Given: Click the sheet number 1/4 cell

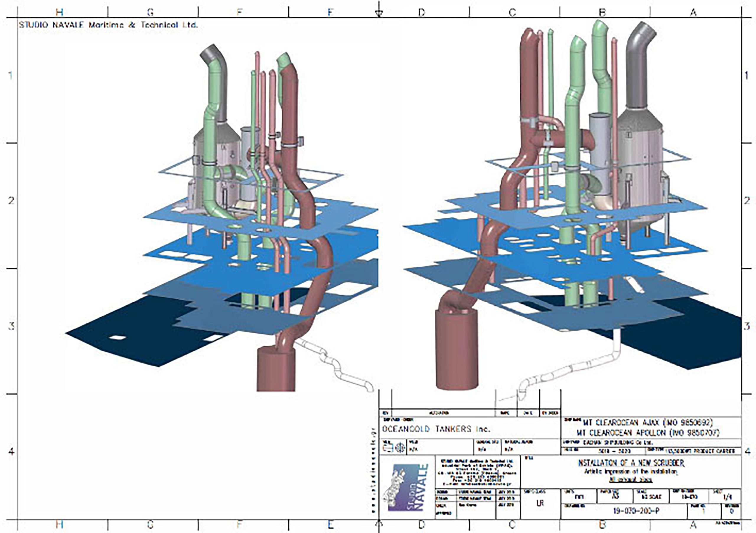Looking at the screenshot, I should click(727, 498).
